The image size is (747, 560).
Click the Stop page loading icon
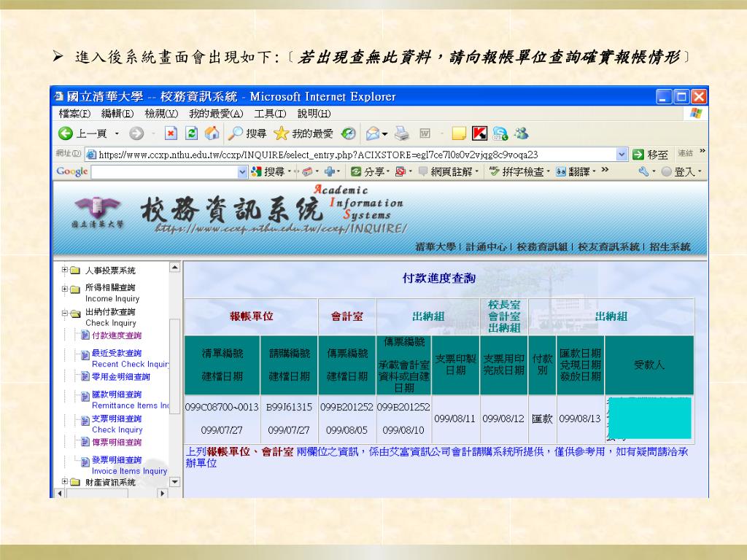click(x=171, y=133)
